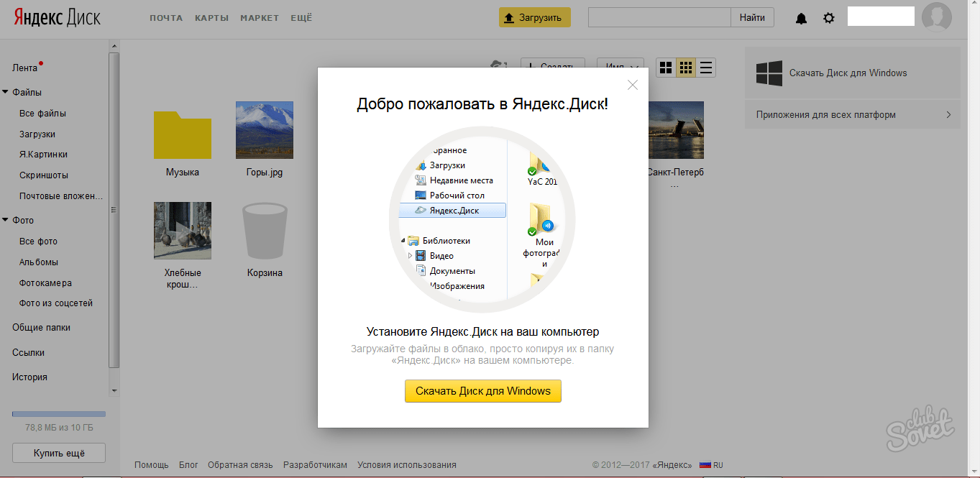Open settings via the gear icon
The height and width of the screenshot is (478, 980).
pyautogui.click(x=829, y=18)
